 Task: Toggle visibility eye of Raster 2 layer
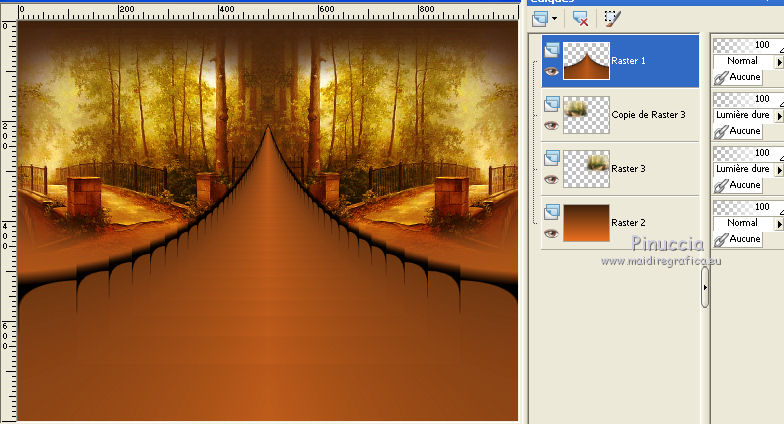552,234
